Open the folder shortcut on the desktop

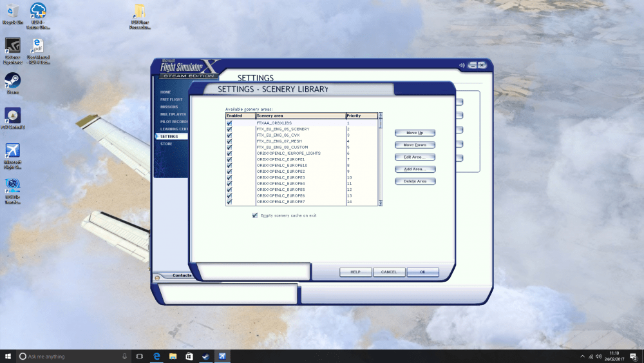click(x=140, y=16)
